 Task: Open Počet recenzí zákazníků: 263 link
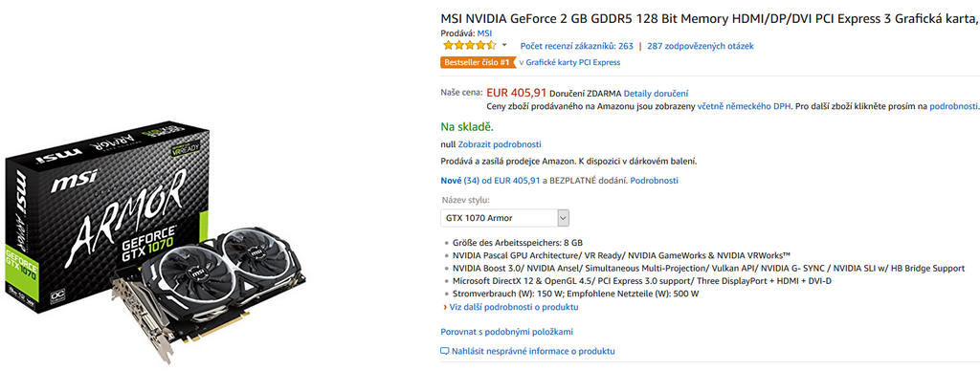coord(576,46)
